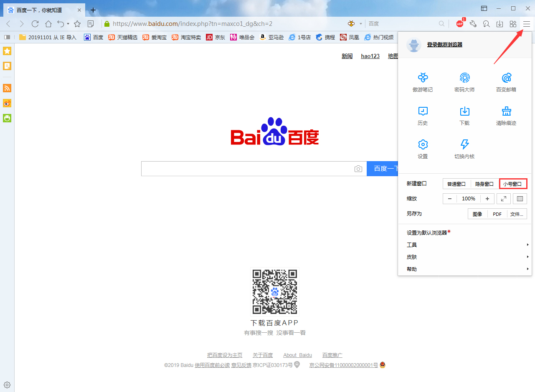Collapse the sidebar with the panel toggle
535x392 pixels.
7,37
